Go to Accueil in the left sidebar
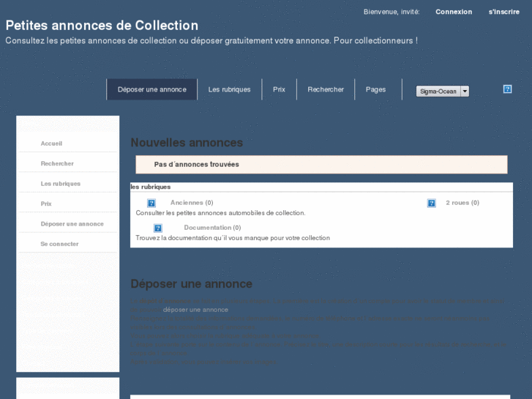The width and height of the screenshot is (532, 399). click(51, 143)
